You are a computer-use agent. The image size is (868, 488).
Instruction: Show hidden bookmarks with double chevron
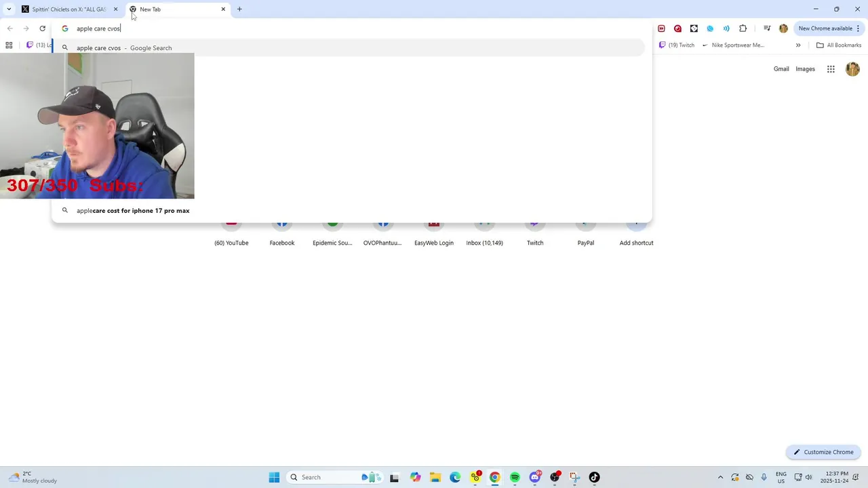click(798, 45)
